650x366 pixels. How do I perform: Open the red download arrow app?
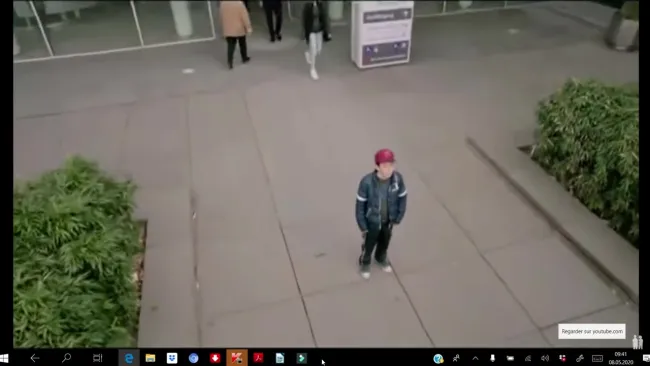click(x=215, y=358)
